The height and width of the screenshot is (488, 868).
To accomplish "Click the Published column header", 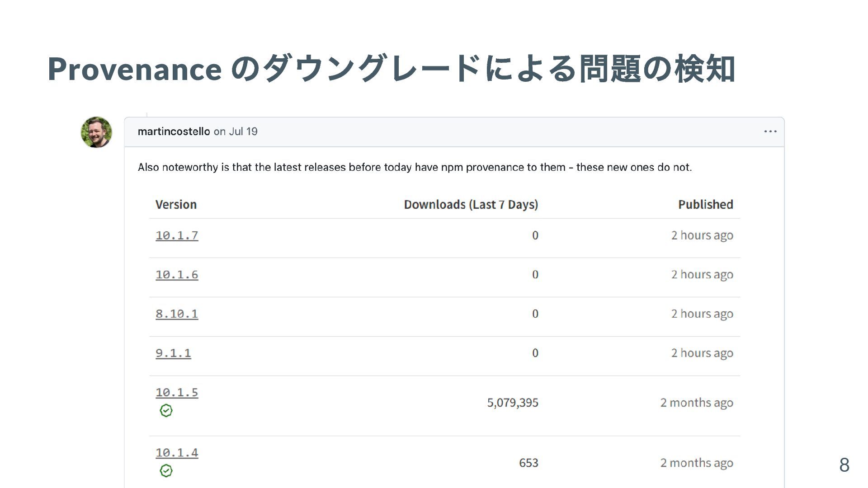I will coord(705,205).
